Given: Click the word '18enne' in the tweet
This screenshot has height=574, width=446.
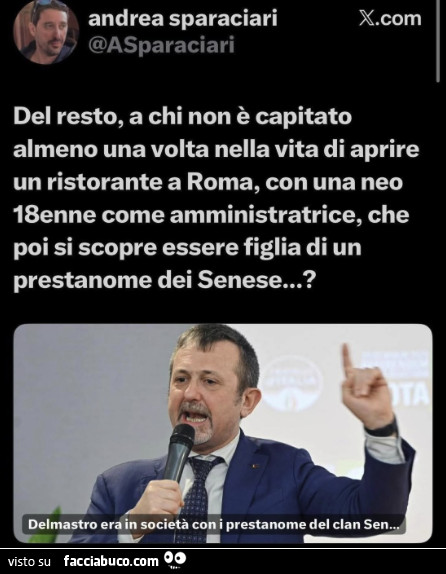Looking at the screenshot, I should [55, 216].
